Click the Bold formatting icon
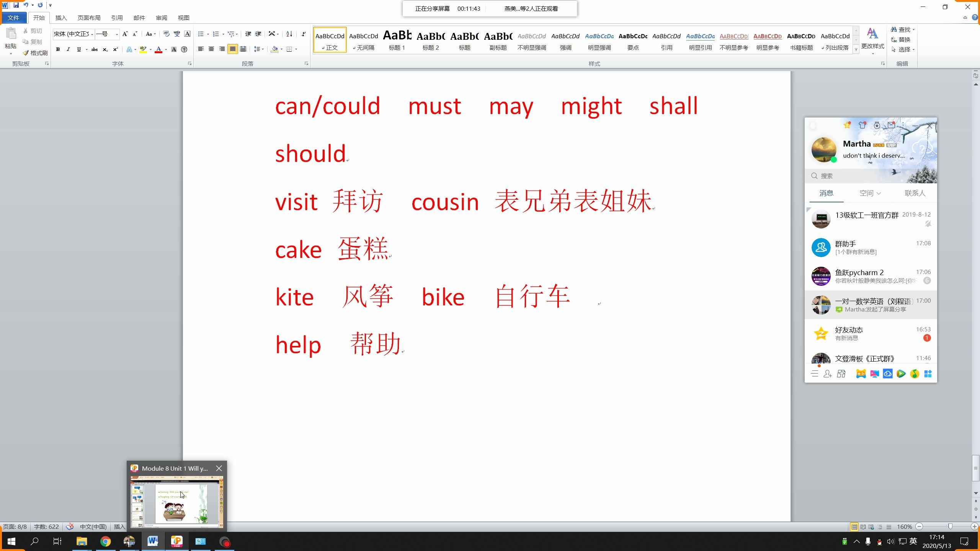The height and width of the screenshot is (551, 980). (x=58, y=49)
